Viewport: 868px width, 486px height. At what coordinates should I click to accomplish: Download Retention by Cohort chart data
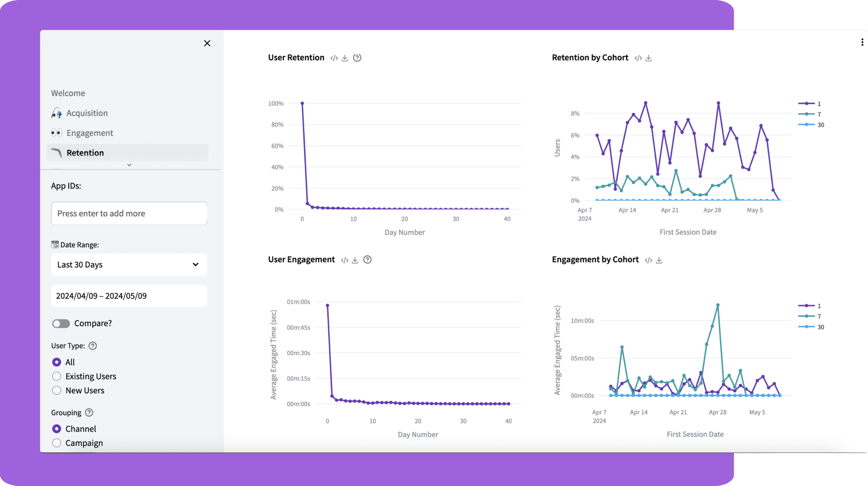click(648, 58)
